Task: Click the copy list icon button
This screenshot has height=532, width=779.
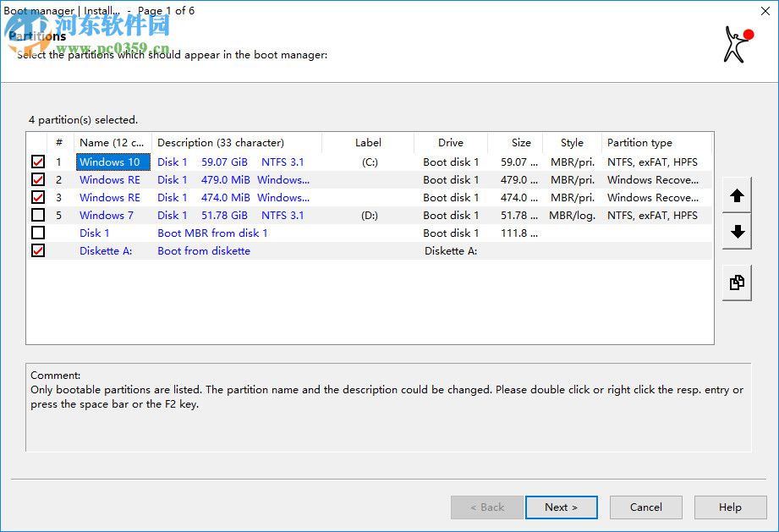Action: click(x=737, y=283)
